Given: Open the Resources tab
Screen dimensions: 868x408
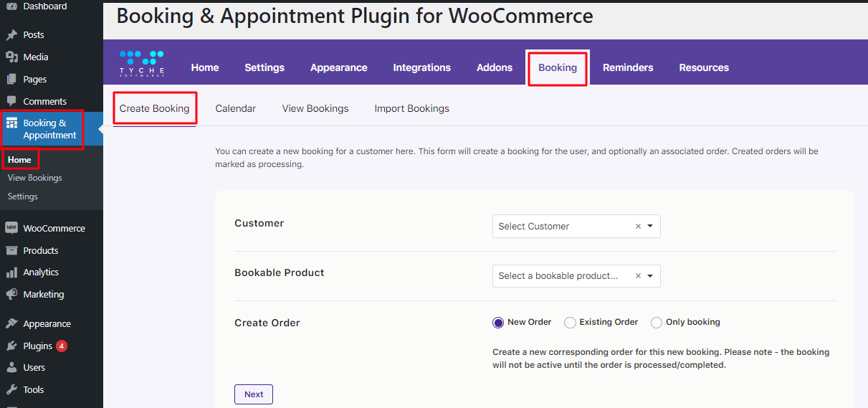Looking at the screenshot, I should coord(704,67).
